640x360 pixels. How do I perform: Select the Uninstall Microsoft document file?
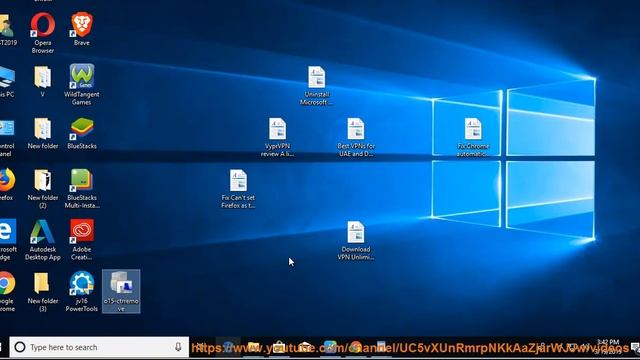(x=316, y=86)
